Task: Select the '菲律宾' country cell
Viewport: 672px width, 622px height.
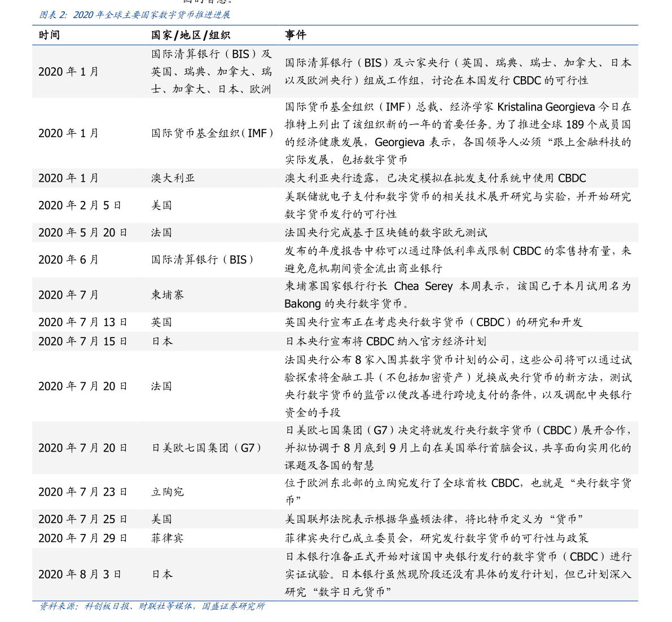Action: [x=167, y=538]
